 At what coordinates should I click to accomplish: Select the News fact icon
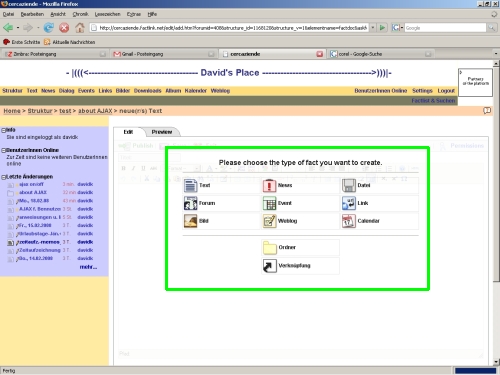269,185
